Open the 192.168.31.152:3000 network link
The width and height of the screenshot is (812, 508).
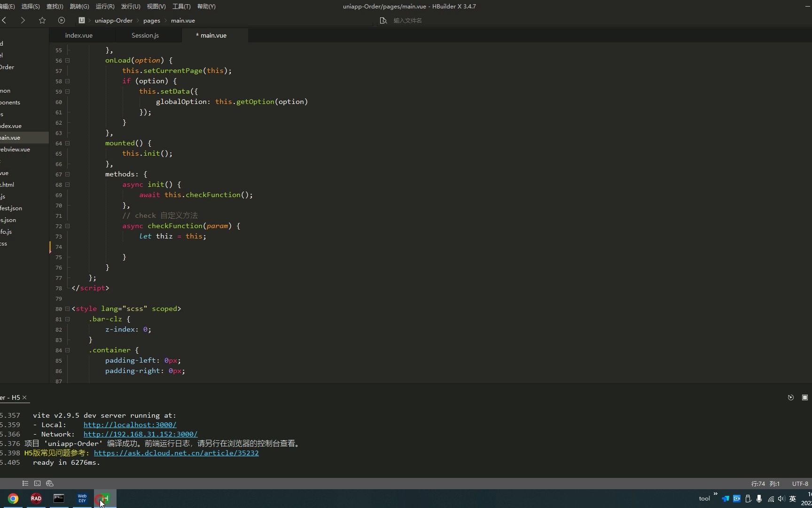pos(141,434)
